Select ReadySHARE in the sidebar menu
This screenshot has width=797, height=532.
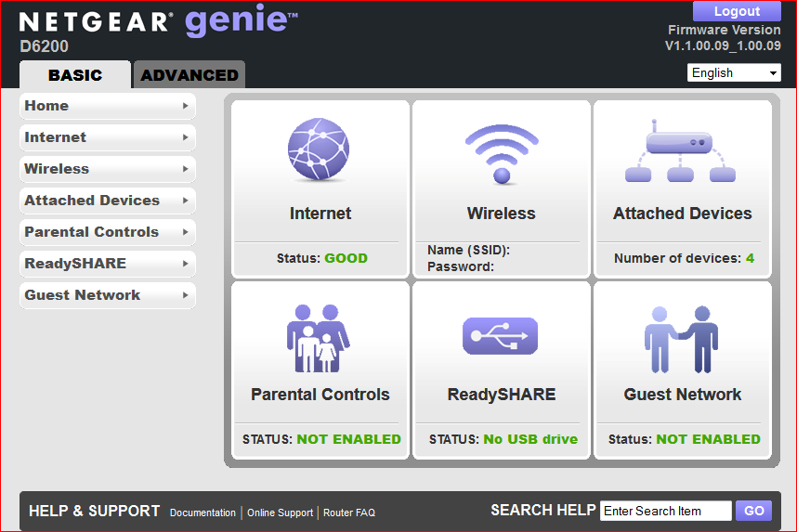(x=108, y=263)
